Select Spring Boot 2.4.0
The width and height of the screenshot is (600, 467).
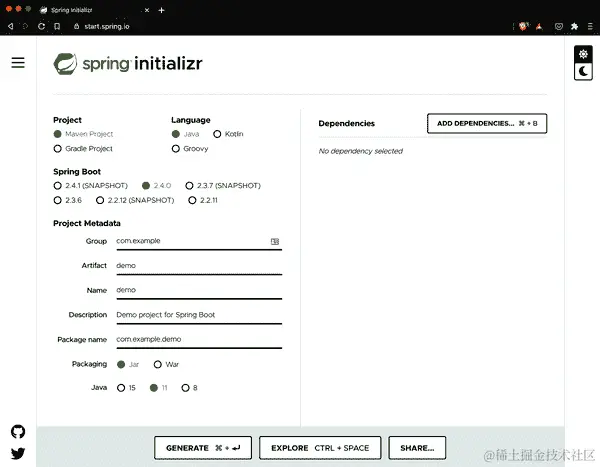[157, 186]
